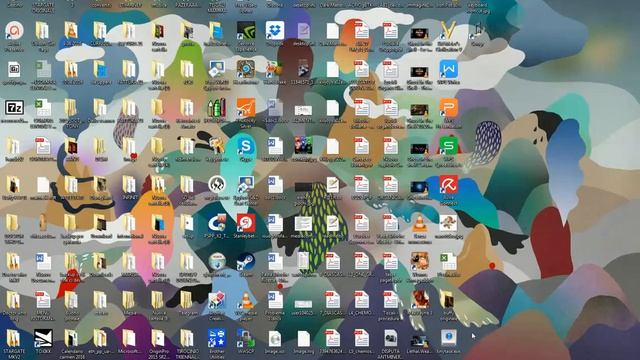The height and width of the screenshot is (360, 640).
Task: Open the DISPUTA ANTIMINER file
Action: point(390,339)
